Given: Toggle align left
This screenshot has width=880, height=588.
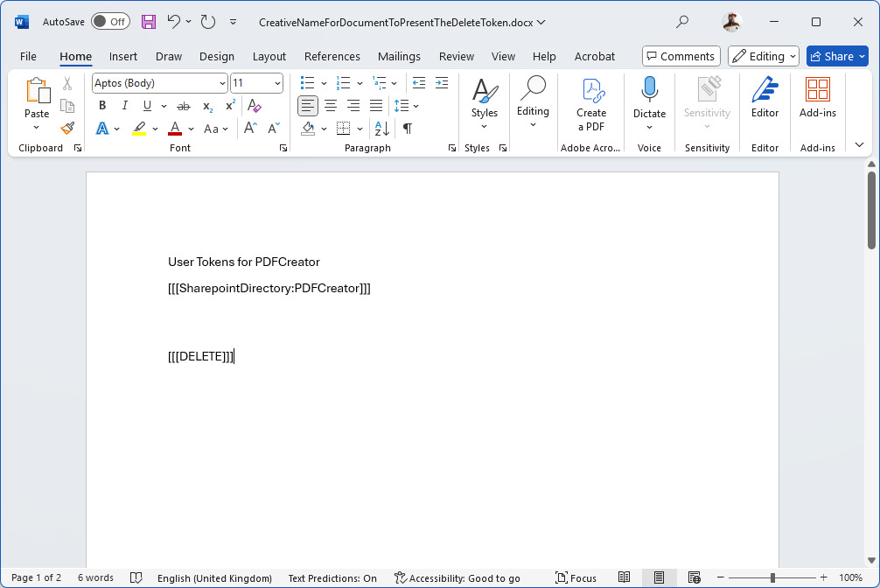Looking at the screenshot, I should (308, 106).
